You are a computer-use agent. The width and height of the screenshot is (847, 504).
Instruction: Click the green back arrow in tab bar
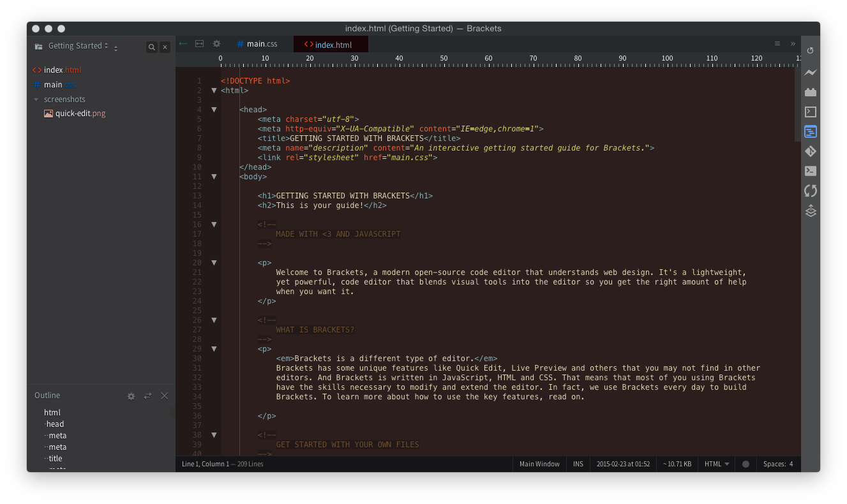click(184, 44)
